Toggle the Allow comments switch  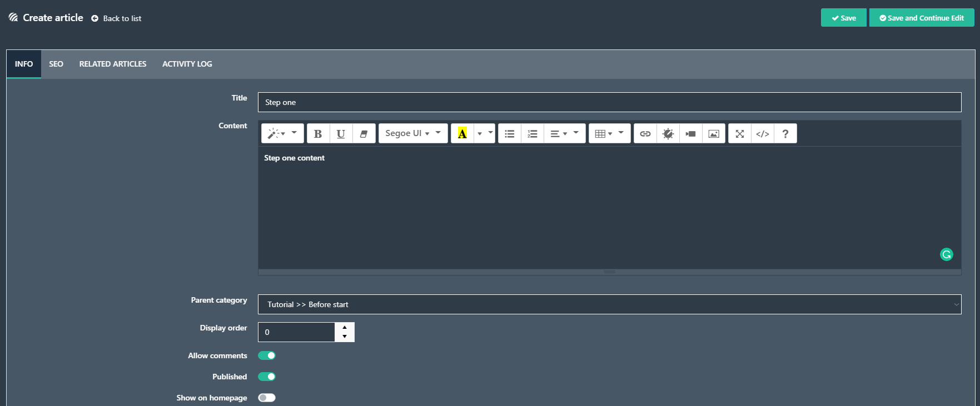click(x=267, y=355)
